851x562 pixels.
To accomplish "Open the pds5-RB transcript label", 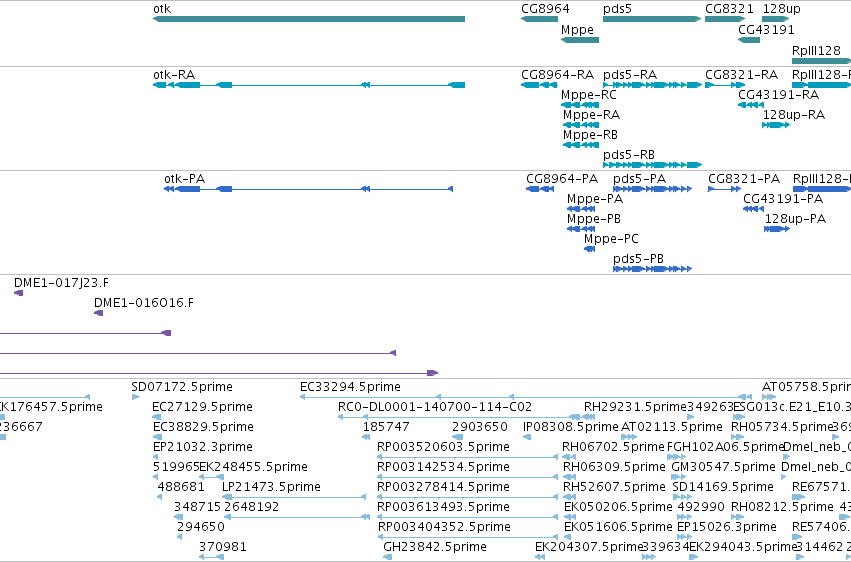I will (x=629, y=155).
